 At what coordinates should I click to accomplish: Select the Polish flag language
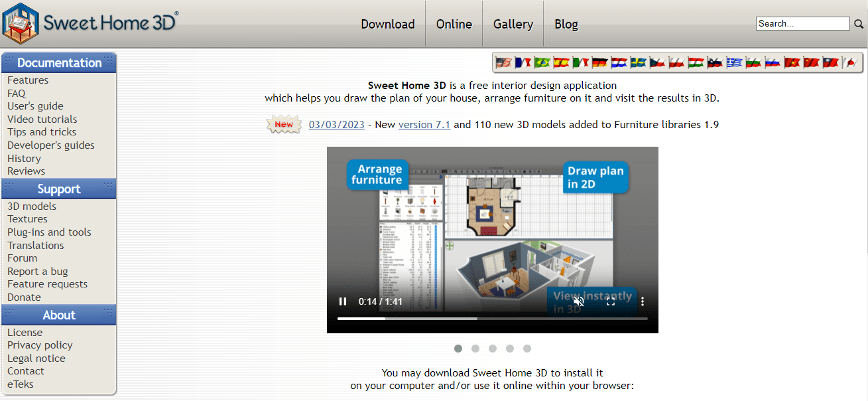[x=677, y=62]
